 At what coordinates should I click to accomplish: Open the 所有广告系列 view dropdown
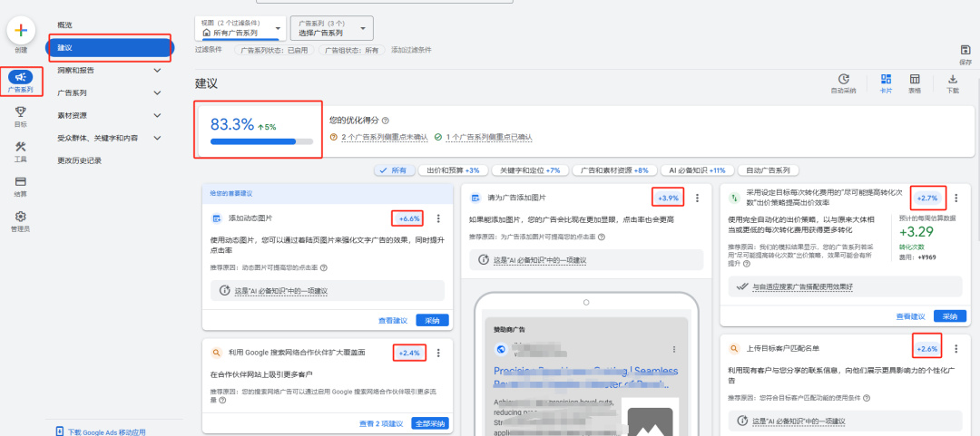(240, 29)
